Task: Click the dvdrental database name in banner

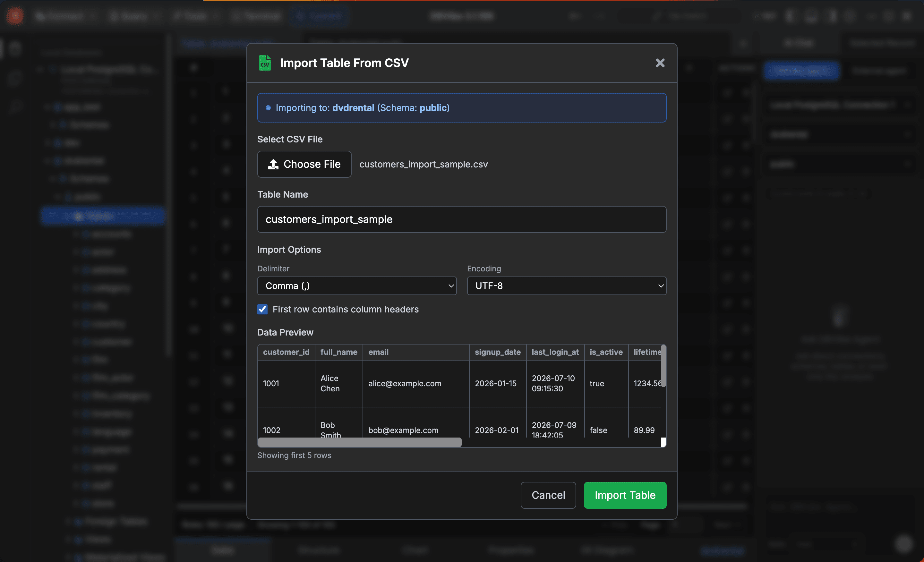Action: click(x=353, y=108)
